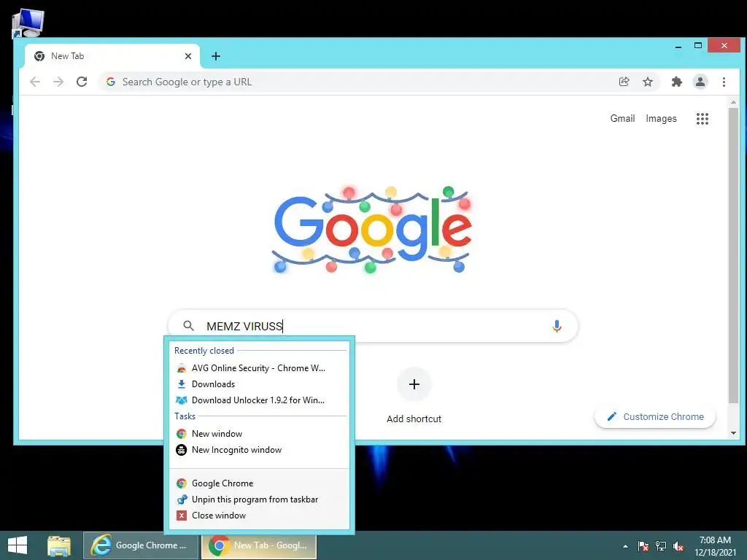Click the Chrome New Tab taskbar button
Image resolution: width=747 pixels, height=560 pixels.
[259, 545]
